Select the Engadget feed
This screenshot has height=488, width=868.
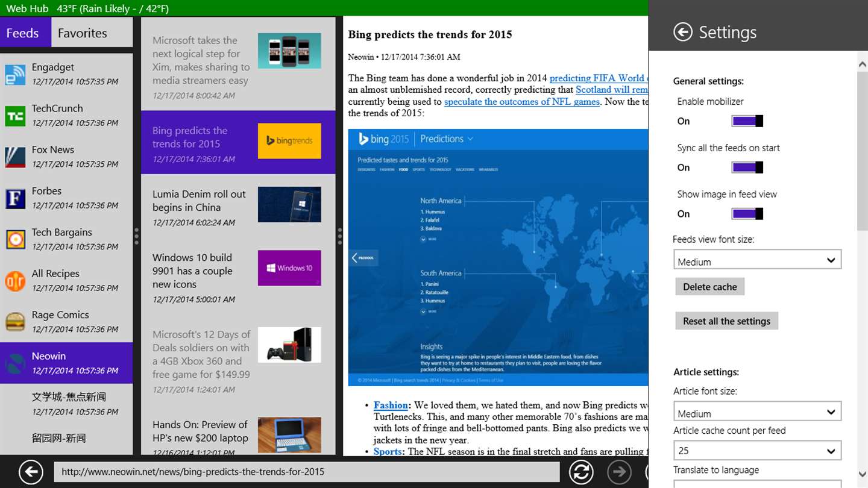[66, 74]
